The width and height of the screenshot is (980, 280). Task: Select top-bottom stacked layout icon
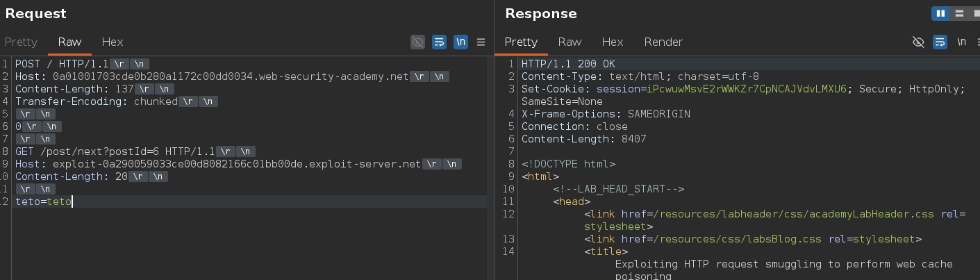(x=959, y=13)
